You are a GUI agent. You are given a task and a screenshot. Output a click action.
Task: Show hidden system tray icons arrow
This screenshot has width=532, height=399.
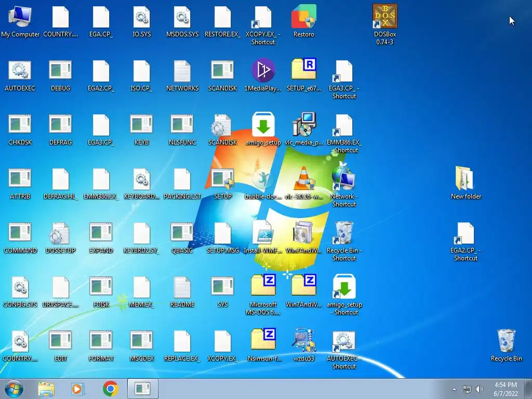tap(454, 389)
